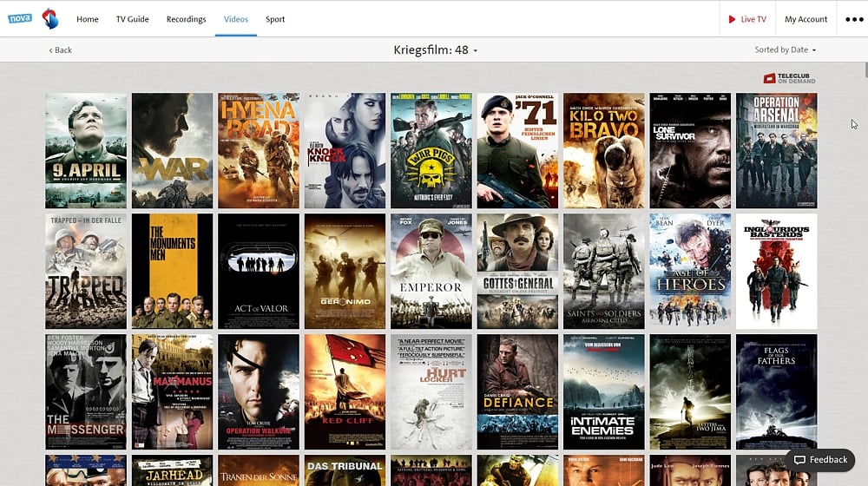Select the Tränen der Sonne poster
The width and height of the screenshot is (868, 486).
click(x=259, y=470)
